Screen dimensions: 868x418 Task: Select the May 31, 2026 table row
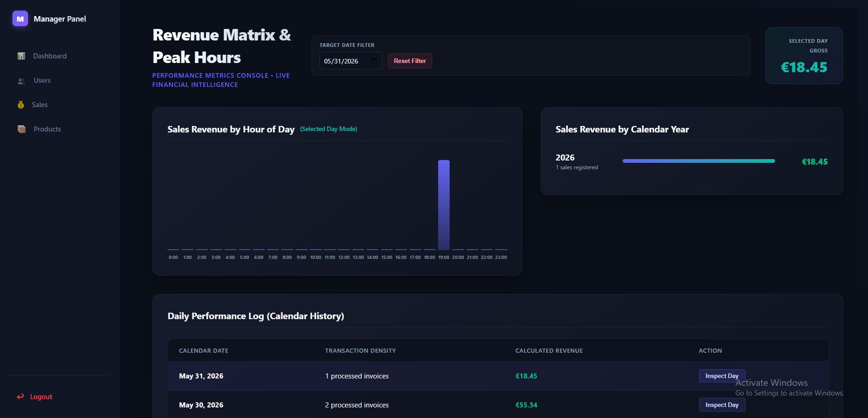click(x=498, y=376)
